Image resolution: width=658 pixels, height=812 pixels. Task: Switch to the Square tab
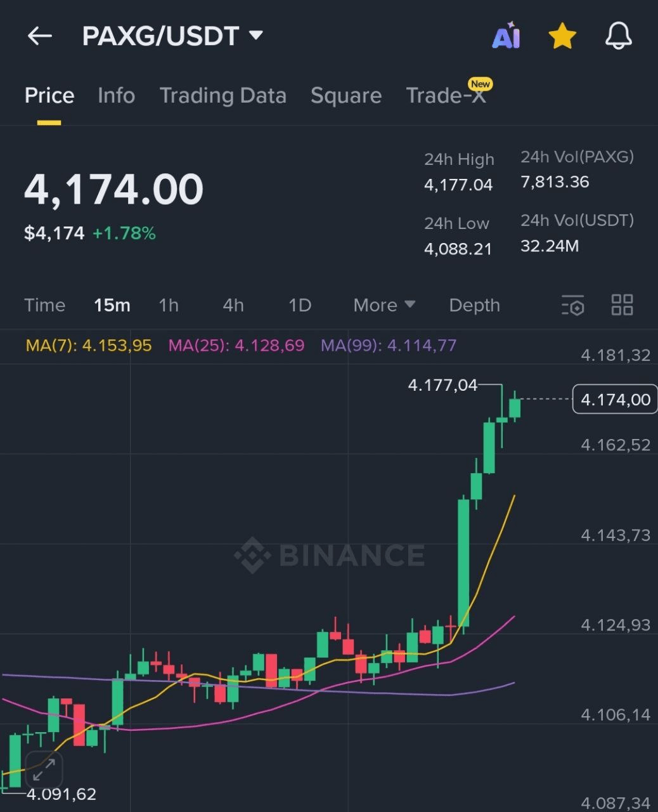click(x=346, y=95)
